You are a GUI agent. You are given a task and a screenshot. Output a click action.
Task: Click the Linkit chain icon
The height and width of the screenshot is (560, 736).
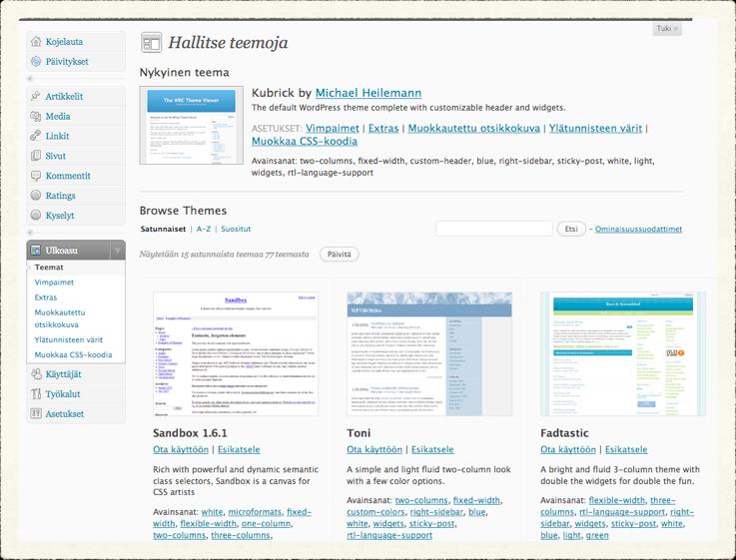pyautogui.click(x=36, y=136)
